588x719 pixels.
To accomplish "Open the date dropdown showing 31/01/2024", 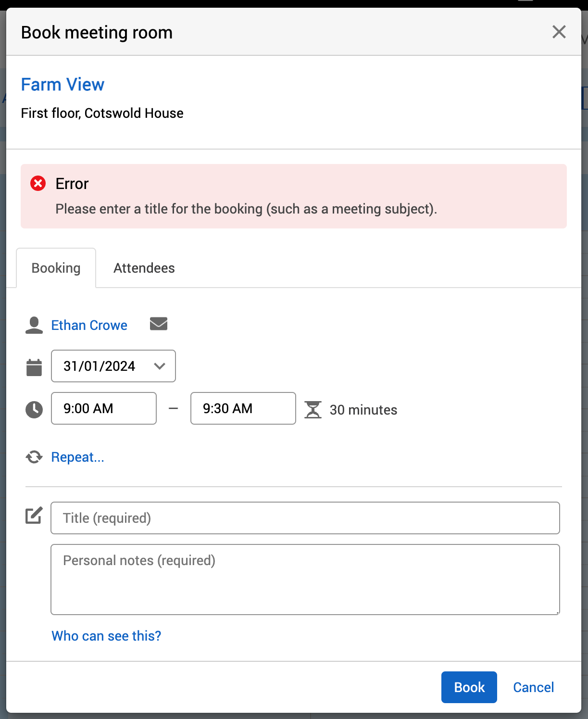I will tap(113, 366).
